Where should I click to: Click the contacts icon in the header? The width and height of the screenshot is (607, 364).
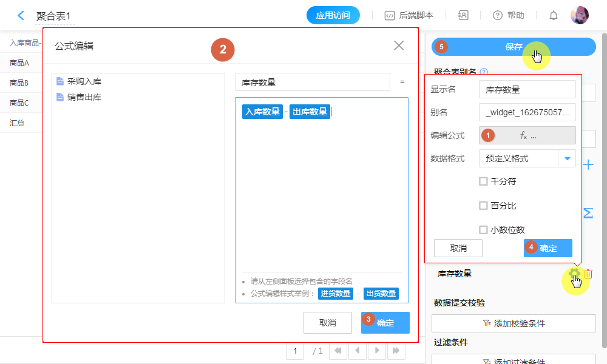(x=463, y=16)
